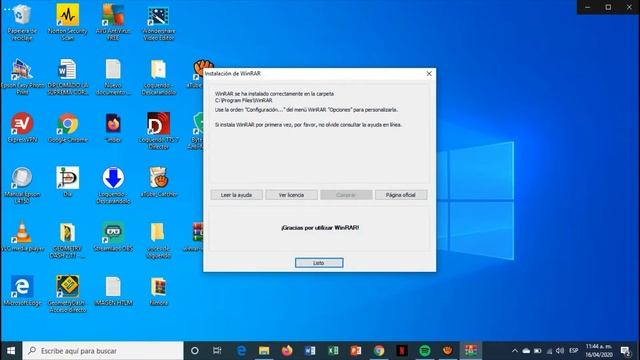
Task: Select the Firefox file icon on desktop
Action: [x=113, y=128]
